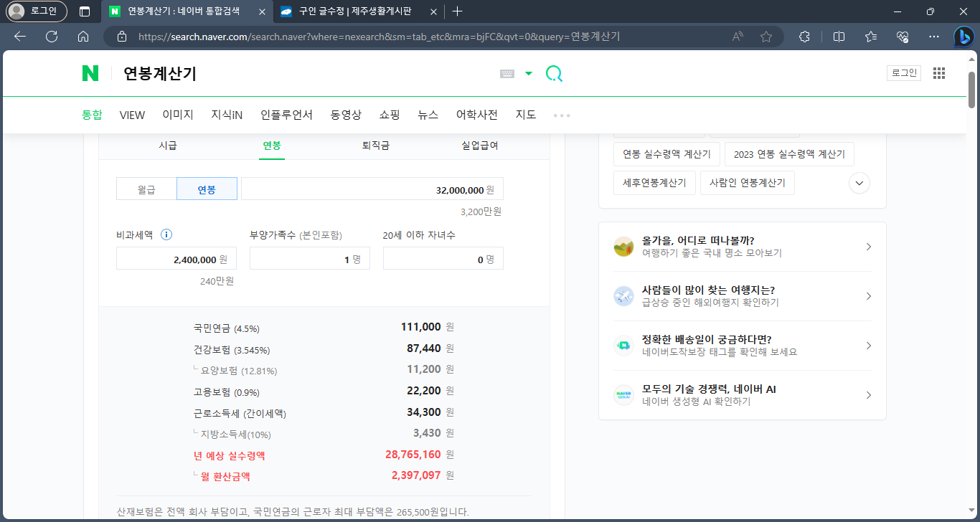The width and height of the screenshot is (980, 522).
Task: Click related search 2023 연봉 실수령액 계산기
Action: (x=789, y=154)
